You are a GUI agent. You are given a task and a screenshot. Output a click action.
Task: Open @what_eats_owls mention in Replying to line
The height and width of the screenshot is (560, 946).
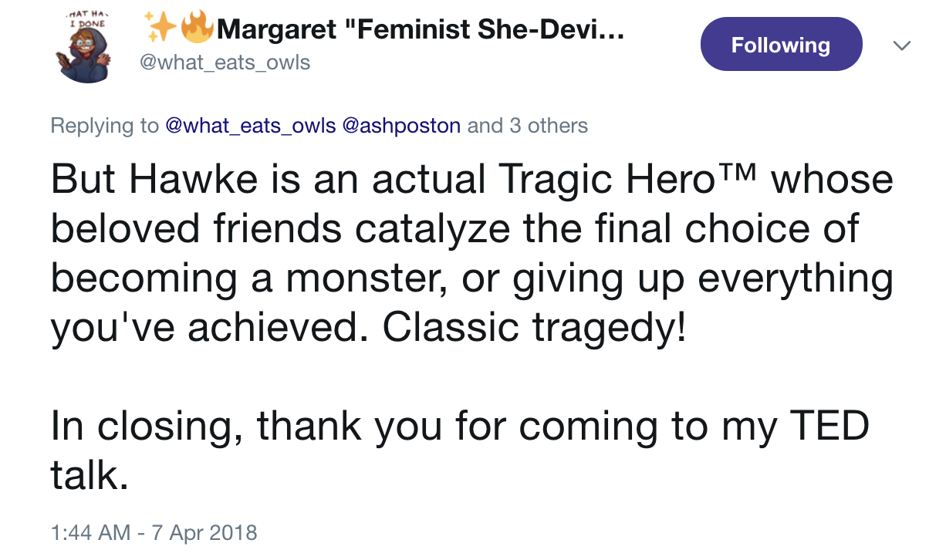(x=251, y=125)
